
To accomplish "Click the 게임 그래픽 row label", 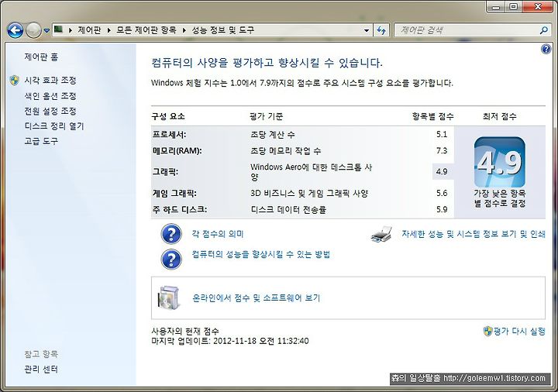I will (x=174, y=194).
